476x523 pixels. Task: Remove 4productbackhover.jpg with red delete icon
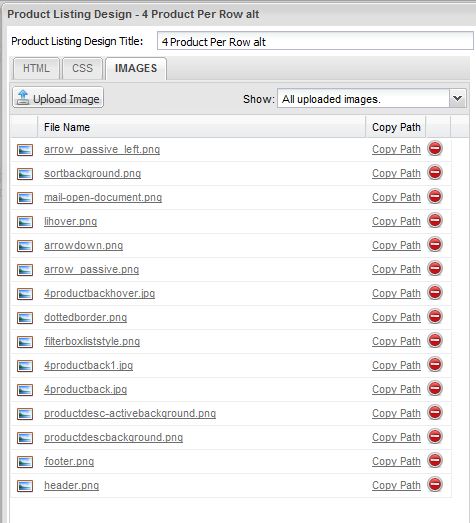435,293
